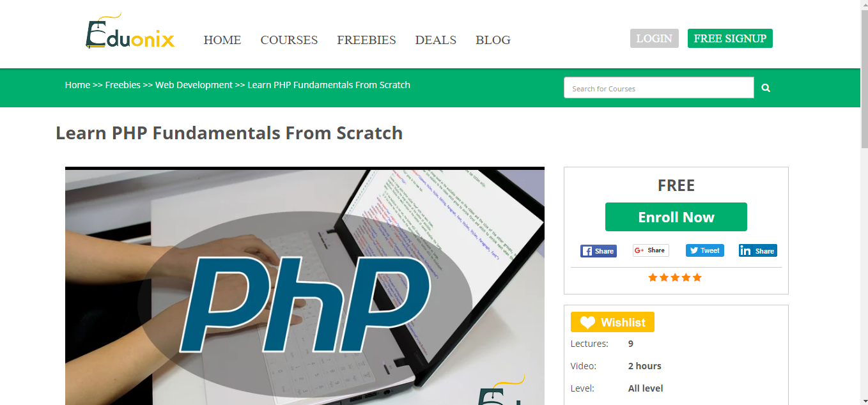Focus the Search for Courses field
868x405 pixels.
659,88
